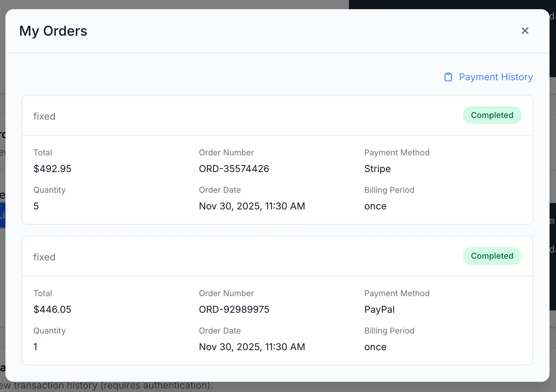Click the quantity value 5

[36, 206]
